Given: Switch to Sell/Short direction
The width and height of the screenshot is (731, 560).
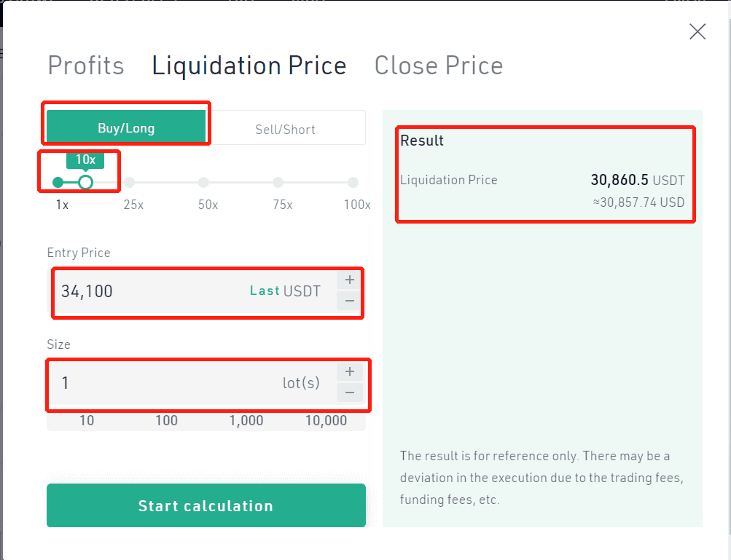Looking at the screenshot, I should pos(285,127).
